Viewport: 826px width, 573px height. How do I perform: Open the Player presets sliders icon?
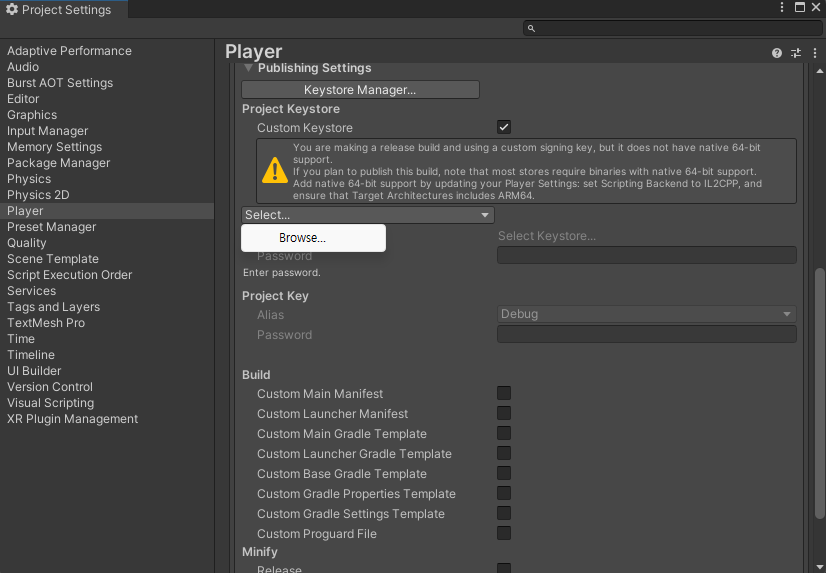pyautogui.click(x=795, y=53)
